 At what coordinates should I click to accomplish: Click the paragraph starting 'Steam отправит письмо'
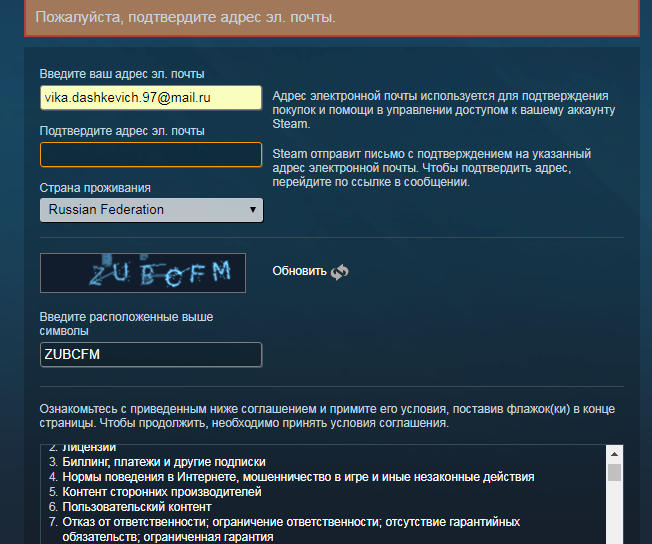(x=432, y=168)
